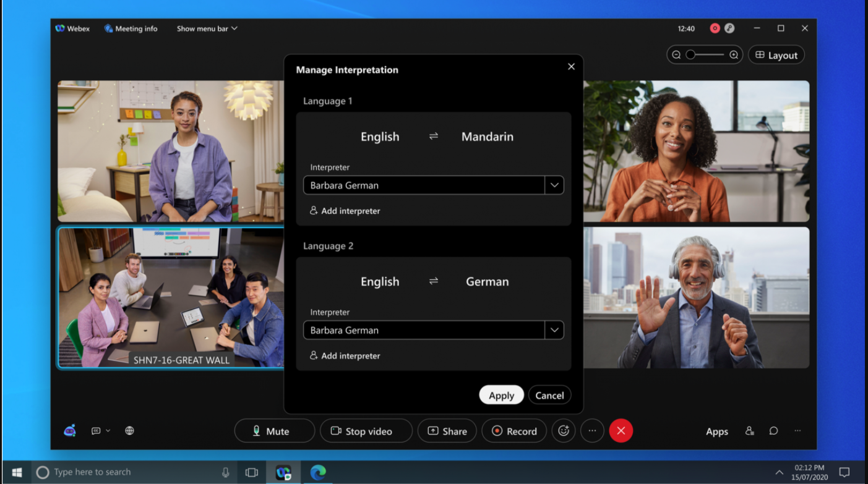Image resolution: width=868 pixels, height=484 pixels.
Task: Start recording the meeting
Action: pyautogui.click(x=515, y=431)
